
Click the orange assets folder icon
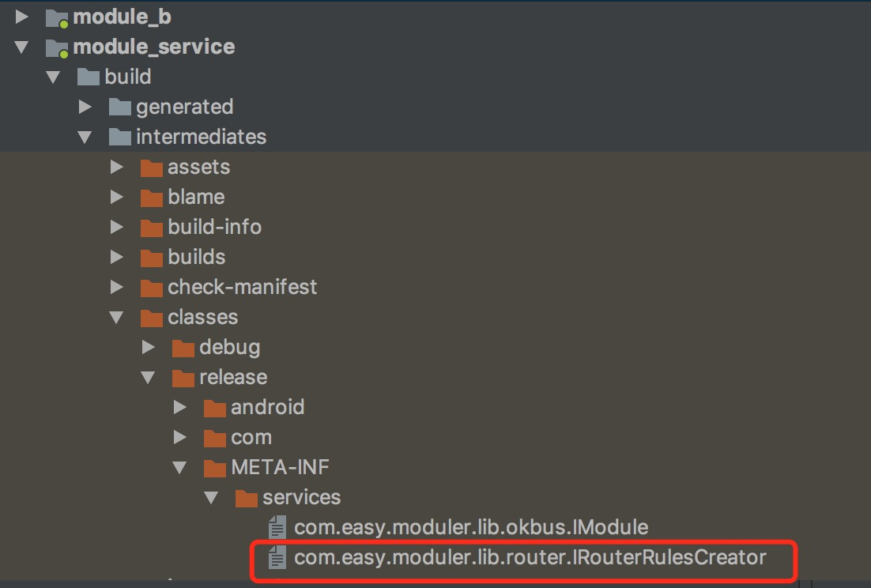[151, 167]
